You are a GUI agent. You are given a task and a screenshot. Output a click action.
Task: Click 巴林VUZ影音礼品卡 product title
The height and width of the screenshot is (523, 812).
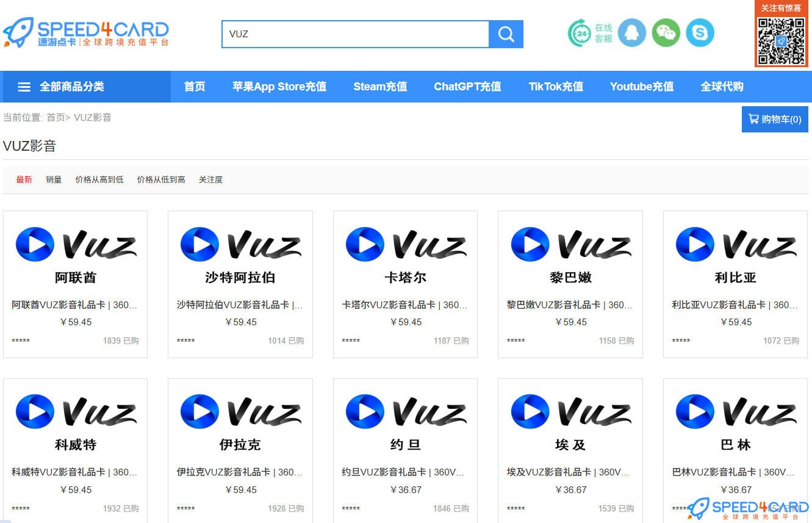[x=733, y=472]
